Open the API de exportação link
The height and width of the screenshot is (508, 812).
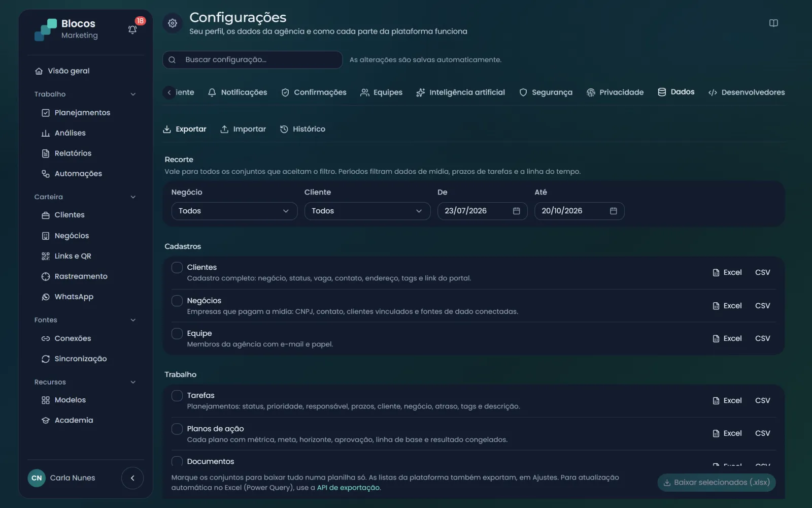tap(348, 488)
